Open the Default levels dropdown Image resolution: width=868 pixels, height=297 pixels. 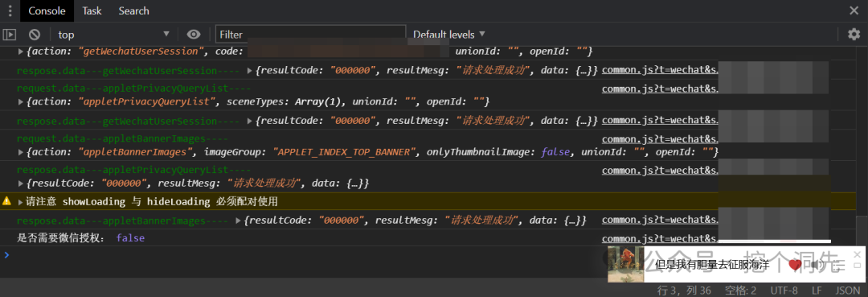449,35
